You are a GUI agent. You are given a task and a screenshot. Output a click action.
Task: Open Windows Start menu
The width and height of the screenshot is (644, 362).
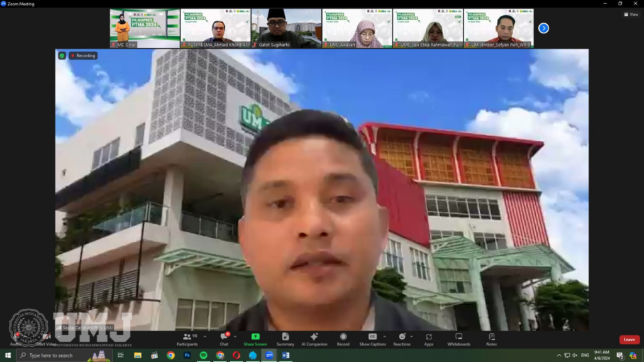pos(8,356)
